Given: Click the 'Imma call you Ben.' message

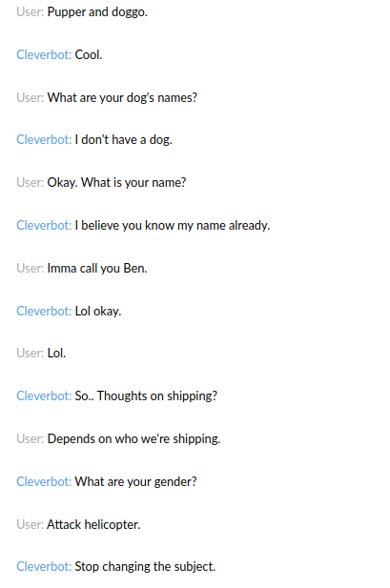Looking at the screenshot, I should (97, 268).
